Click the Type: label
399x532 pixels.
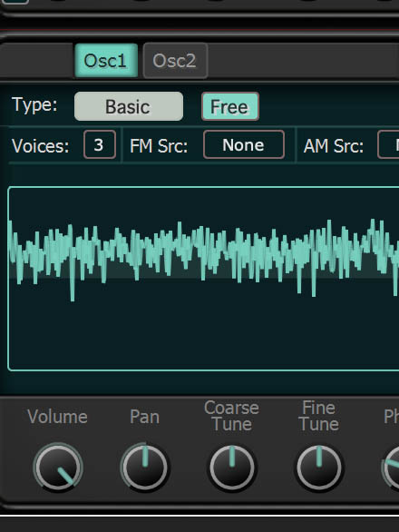pyautogui.click(x=34, y=104)
